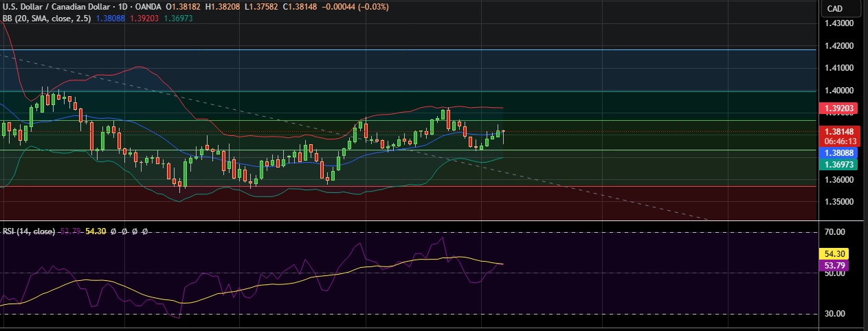Select the RSI (14, close) indicator legend

click(x=28, y=231)
